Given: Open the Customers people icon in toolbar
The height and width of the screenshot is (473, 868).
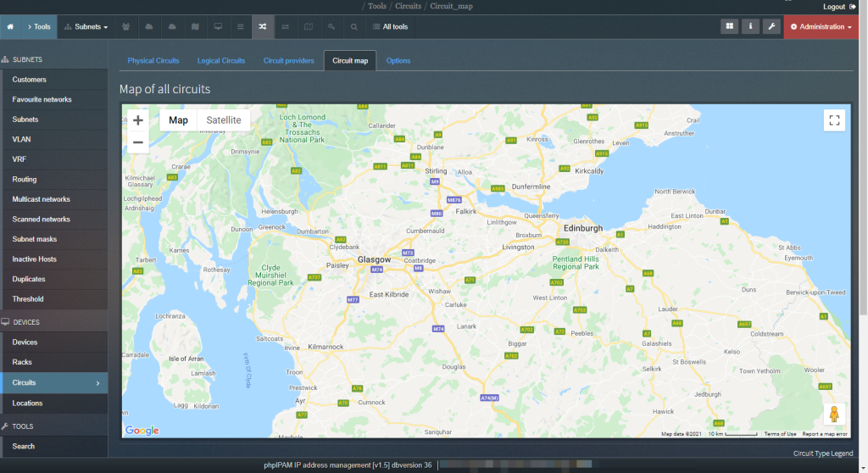Looking at the screenshot, I should click(x=126, y=26).
